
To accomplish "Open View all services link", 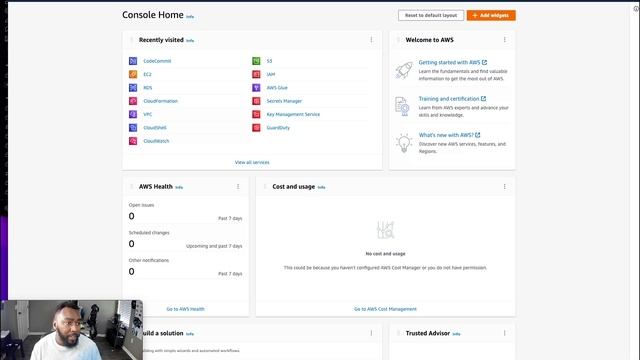I will point(252,162).
